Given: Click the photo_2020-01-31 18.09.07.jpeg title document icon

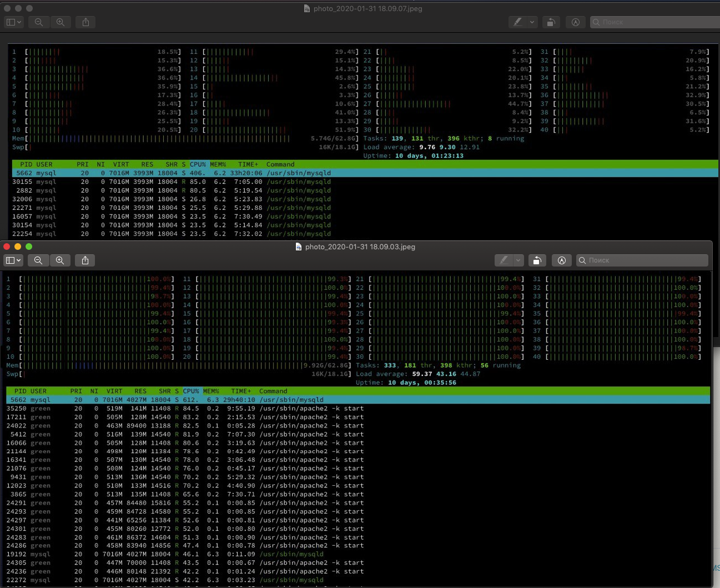Looking at the screenshot, I should pyautogui.click(x=307, y=9).
